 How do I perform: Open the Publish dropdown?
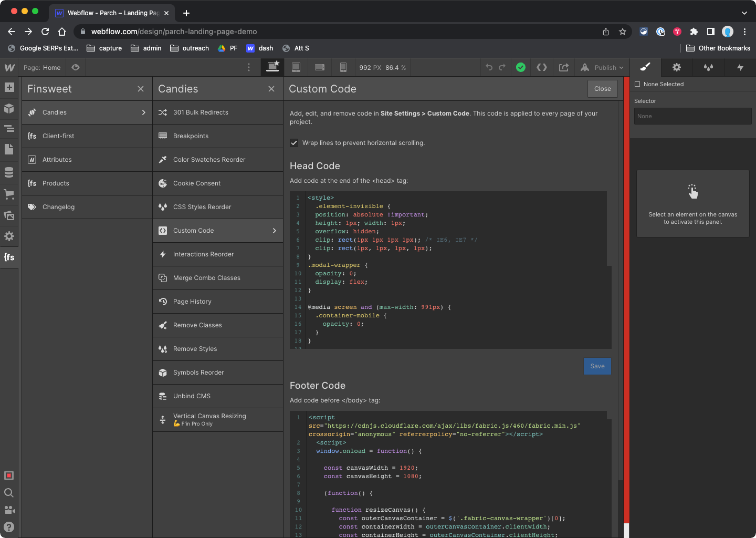click(603, 67)
